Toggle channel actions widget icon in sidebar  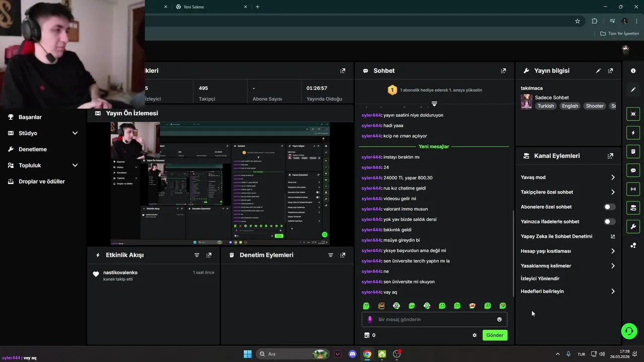pyautogui.click(x=633, y=208)
